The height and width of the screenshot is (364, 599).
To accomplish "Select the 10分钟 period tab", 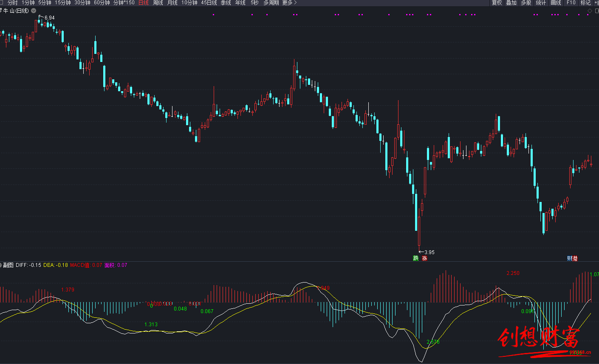I will point(189,3).
